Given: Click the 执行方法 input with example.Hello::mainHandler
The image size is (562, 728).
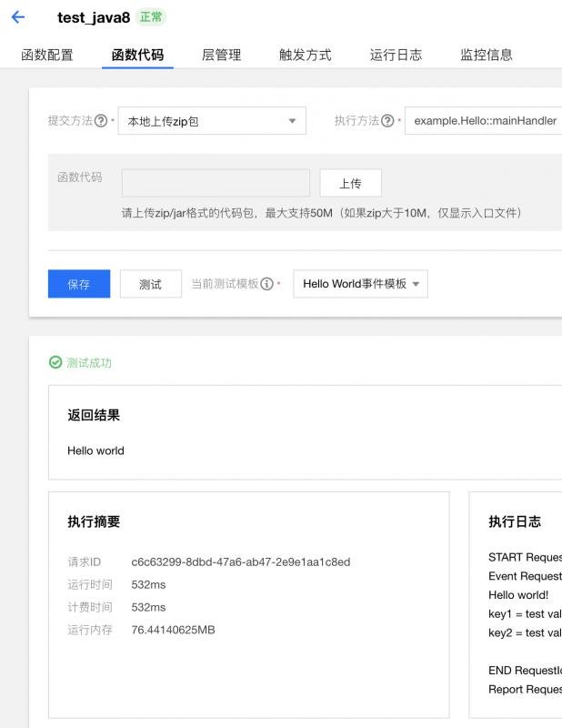Looking at the screenshot, I should 483,121.
